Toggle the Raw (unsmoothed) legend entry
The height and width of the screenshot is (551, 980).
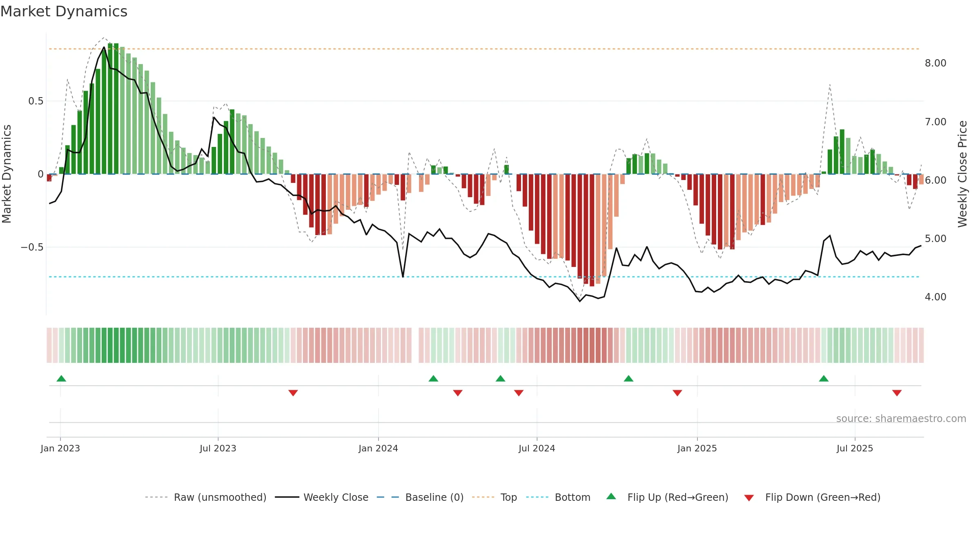tap(206, 497)
